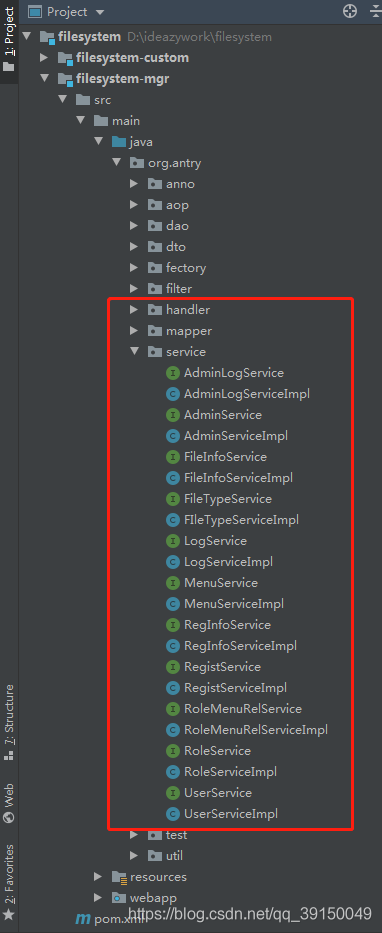This screenshot has height=933, width=382.
Task: Click the UserServiceImpl class icon
Action: click(173, 813)
